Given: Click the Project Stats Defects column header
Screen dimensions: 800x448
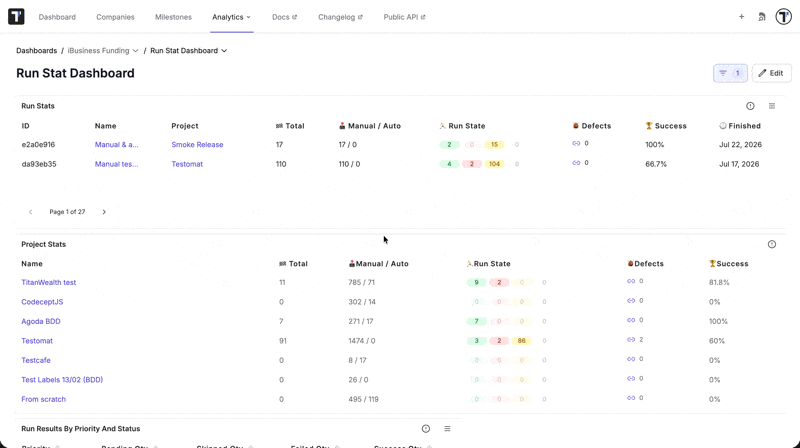Looking at the screenshot, I should (x=645, y=264).
